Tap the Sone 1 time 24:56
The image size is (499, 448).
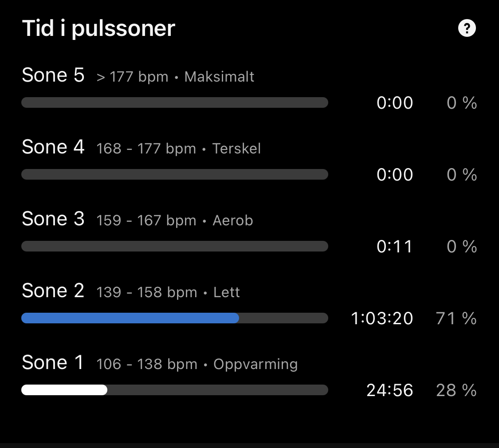(389, 390)
